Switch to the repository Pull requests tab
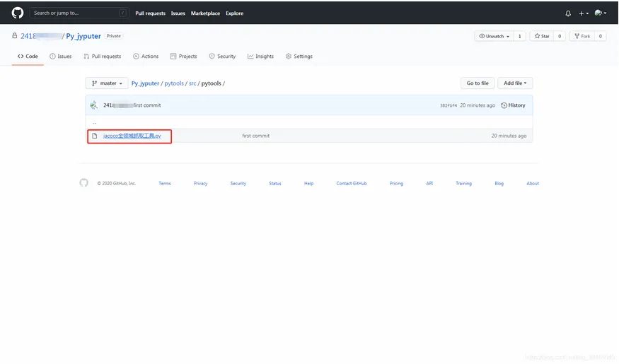 (x=103, y=57)
